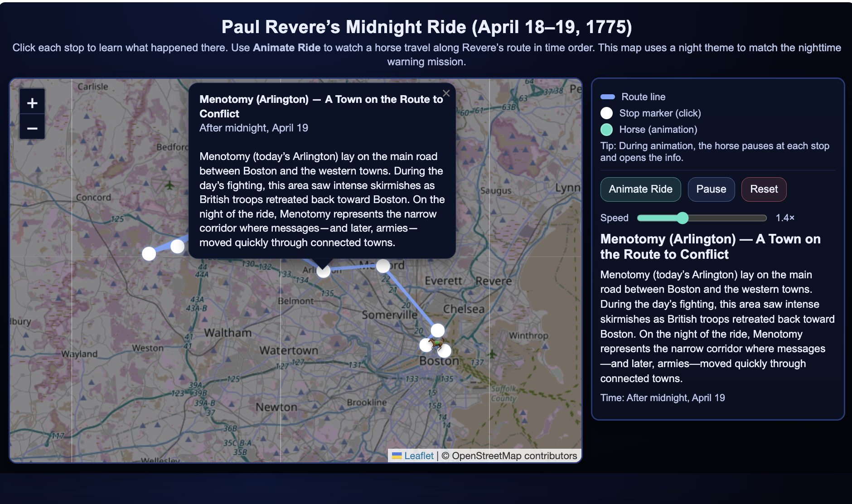Screen dimensions: 852x504
Task: Click the page title "Paul Revere's Midnight Ride"
Action: (426, 27)
